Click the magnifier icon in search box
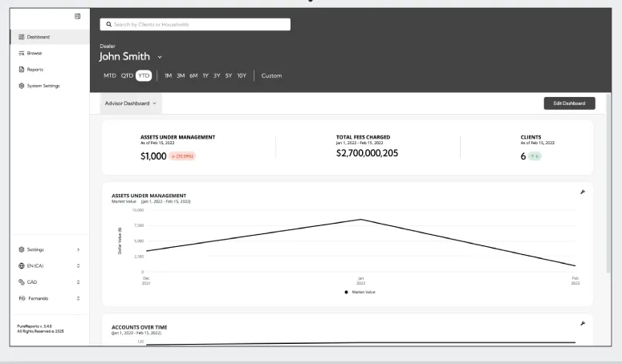 108,24
